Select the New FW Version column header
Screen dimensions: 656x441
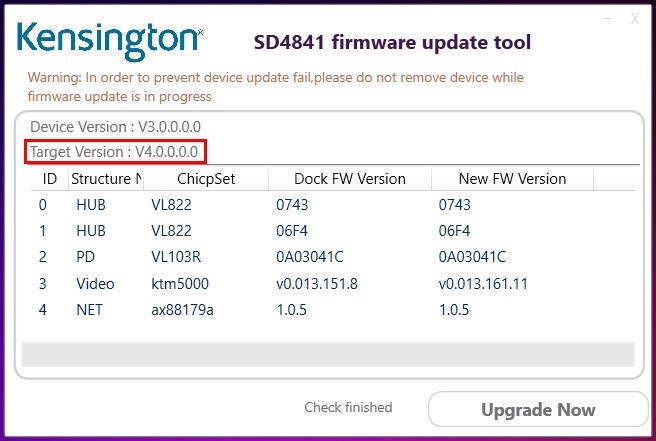pos(512,179)
